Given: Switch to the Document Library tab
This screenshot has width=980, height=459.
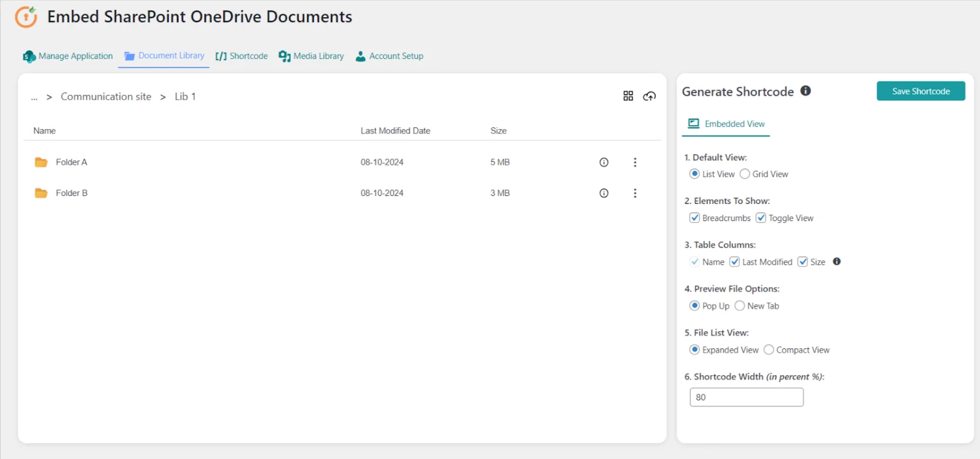Looking at the screenshot, I should click(164, 56).
